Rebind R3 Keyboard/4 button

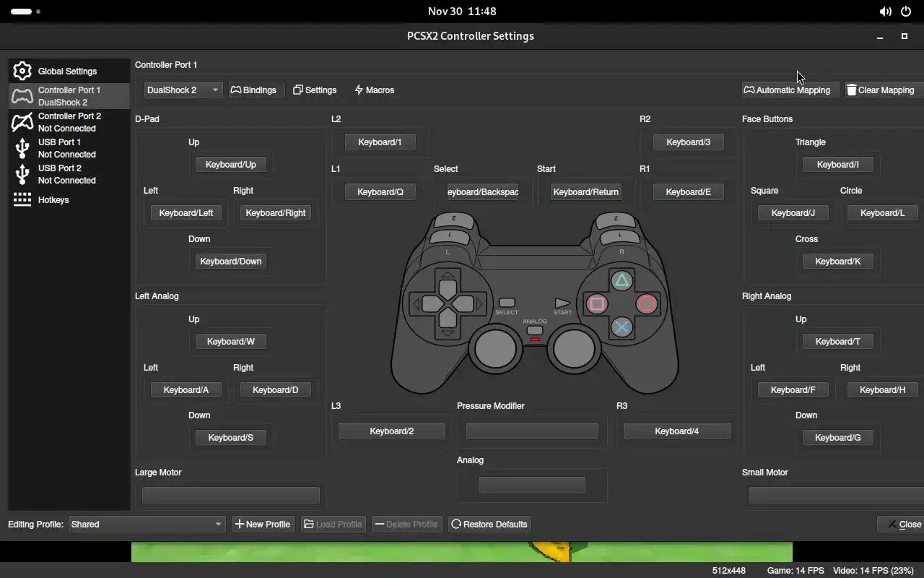coord(677,431)
